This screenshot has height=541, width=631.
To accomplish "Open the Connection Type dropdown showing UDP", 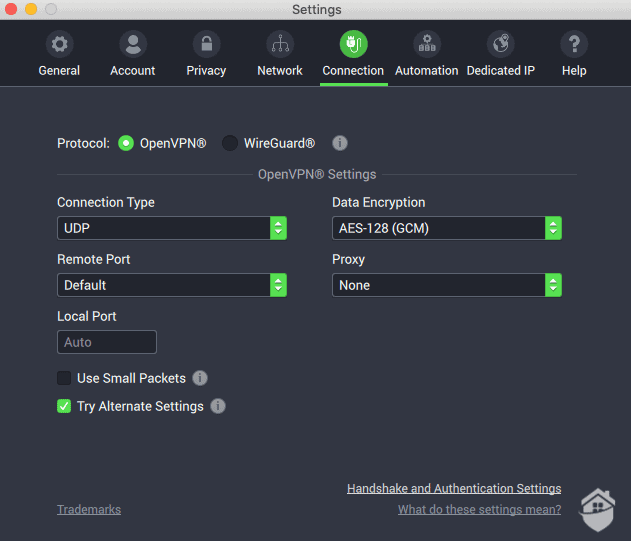I will [172, 228].
